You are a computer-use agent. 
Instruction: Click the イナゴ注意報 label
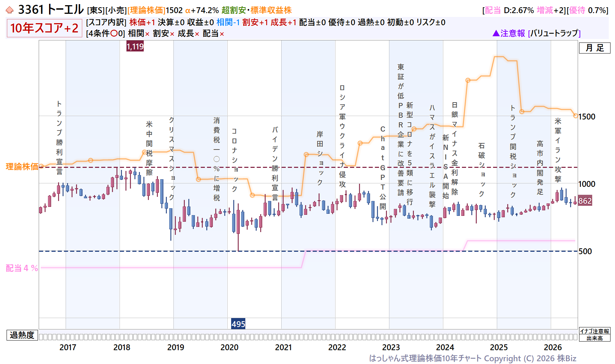click(x=595, y=331)
